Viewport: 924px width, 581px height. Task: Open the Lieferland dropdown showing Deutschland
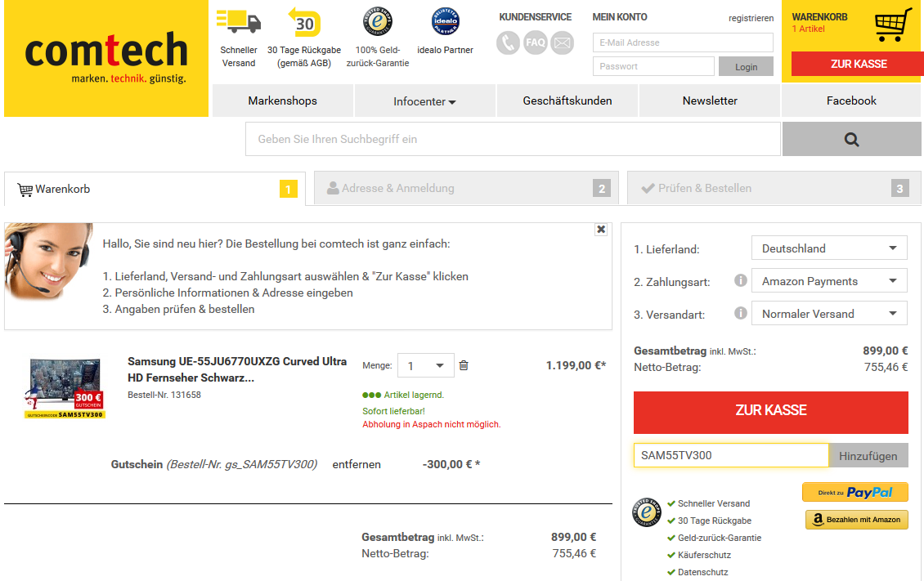(829, 248)
